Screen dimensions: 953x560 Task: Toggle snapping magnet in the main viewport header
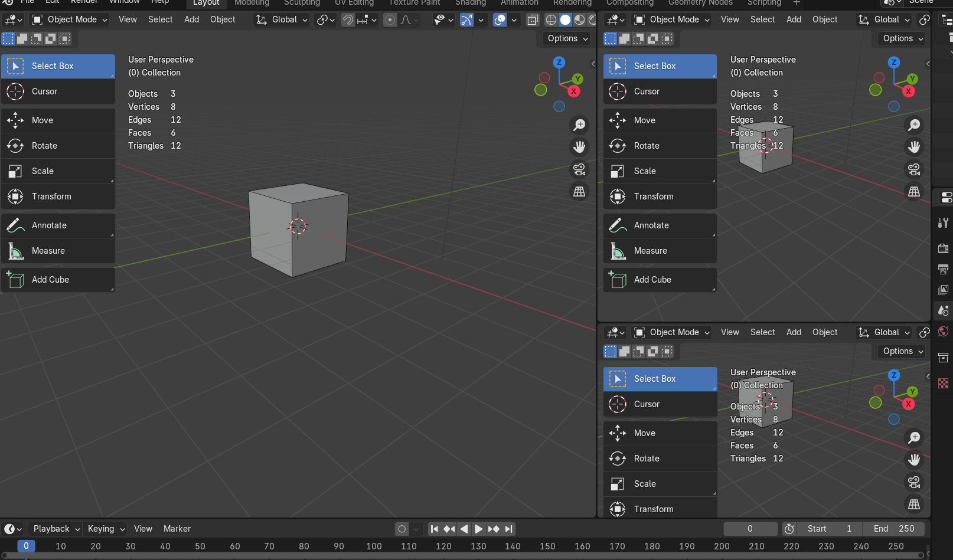[348, 20]
